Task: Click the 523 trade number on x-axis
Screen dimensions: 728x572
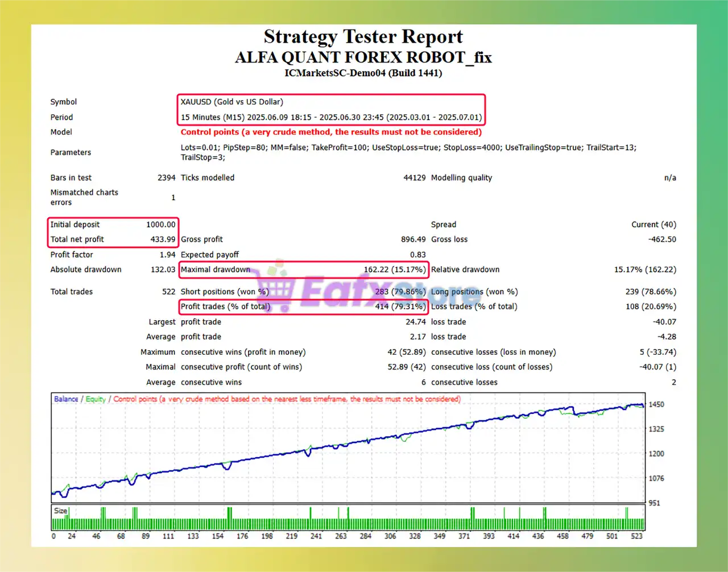Action: coord(636,536)
